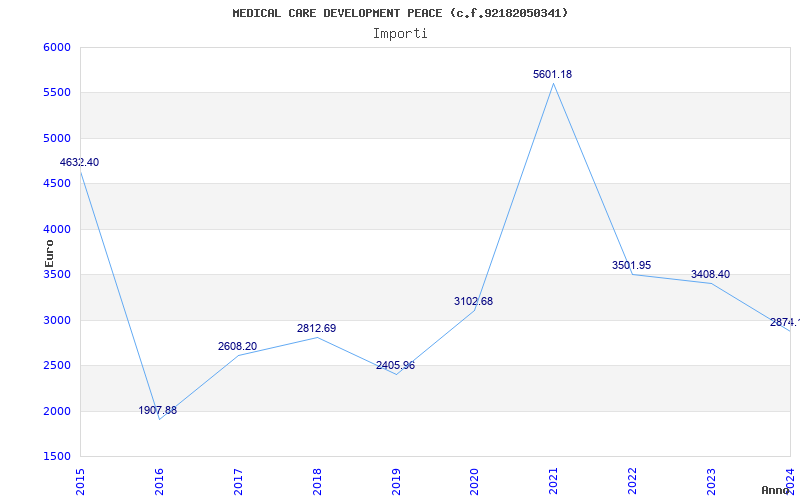
Task: Click the 3102.68 data label
Action: coord(473,302)
